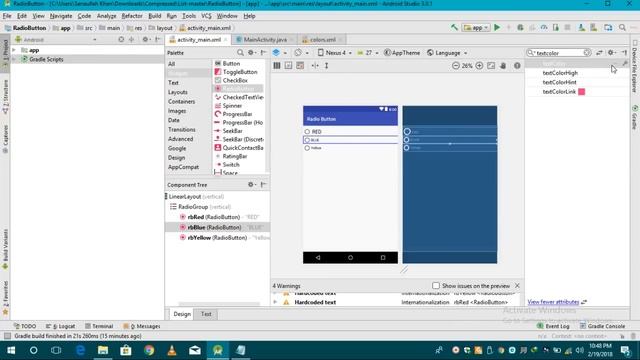Show warnings and errors indicator icon
The width and height of the screenshot is (640, 360).
(x=517, y=66)
